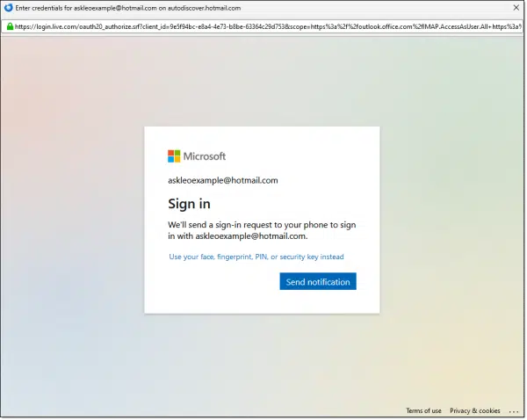Open the more options ellipsis in footer
Image resolution: width=527 pixels, height=420 pixels.
click(514, 411)
